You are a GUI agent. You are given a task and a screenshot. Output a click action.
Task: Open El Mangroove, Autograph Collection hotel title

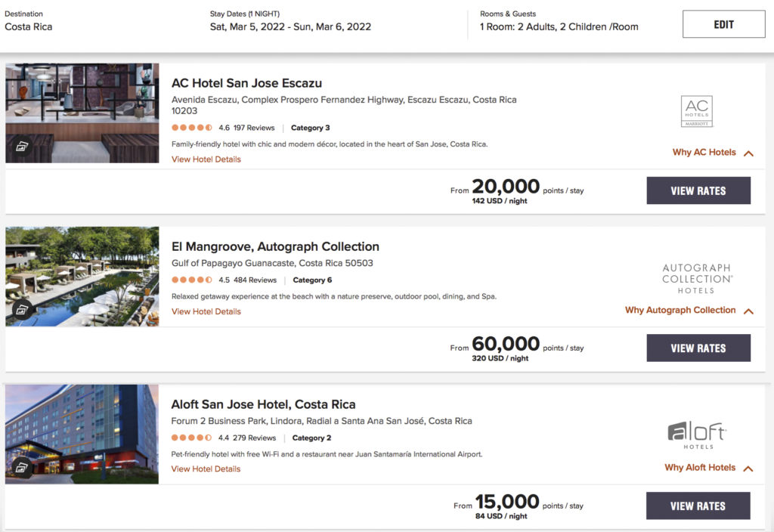pos(275,247)
